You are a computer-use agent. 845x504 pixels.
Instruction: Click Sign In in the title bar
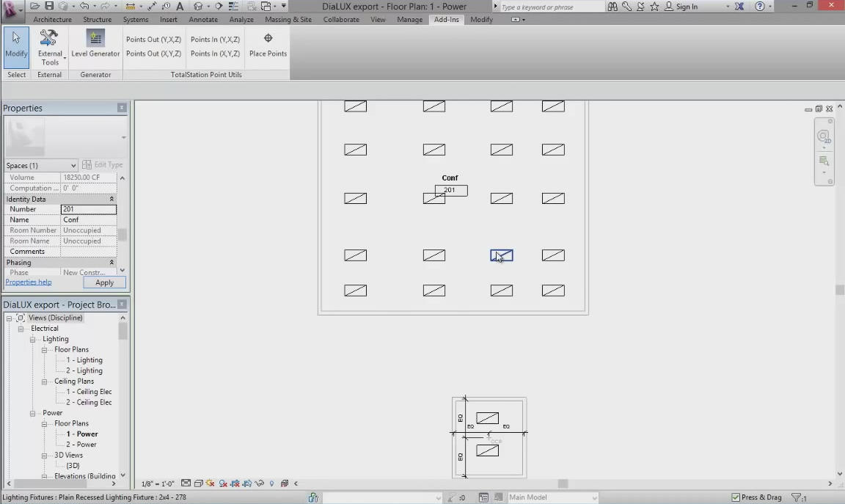click(x=687, y=7)
